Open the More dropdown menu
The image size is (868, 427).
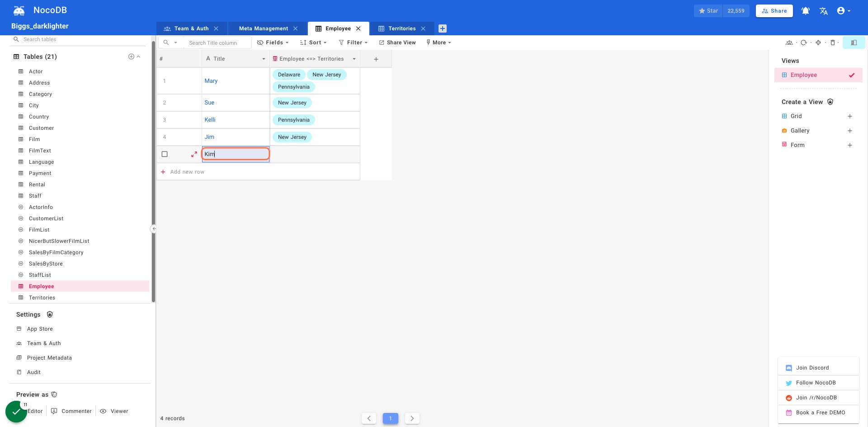click(439, 43)
